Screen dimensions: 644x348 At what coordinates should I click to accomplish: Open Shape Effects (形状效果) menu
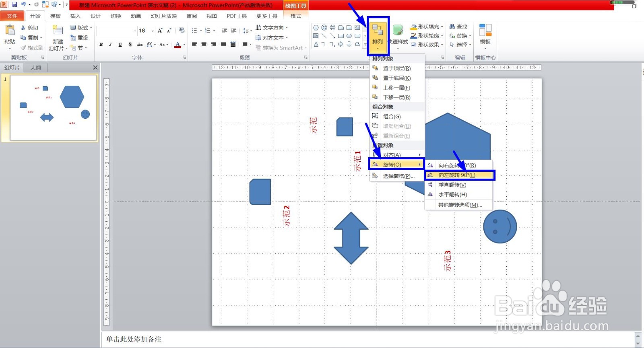tap(427, 45)
